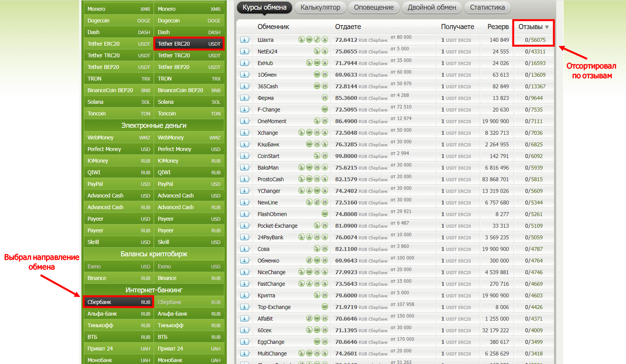
Task: Select WebMoney WMZ in the left give list
Action: point(119,137)
